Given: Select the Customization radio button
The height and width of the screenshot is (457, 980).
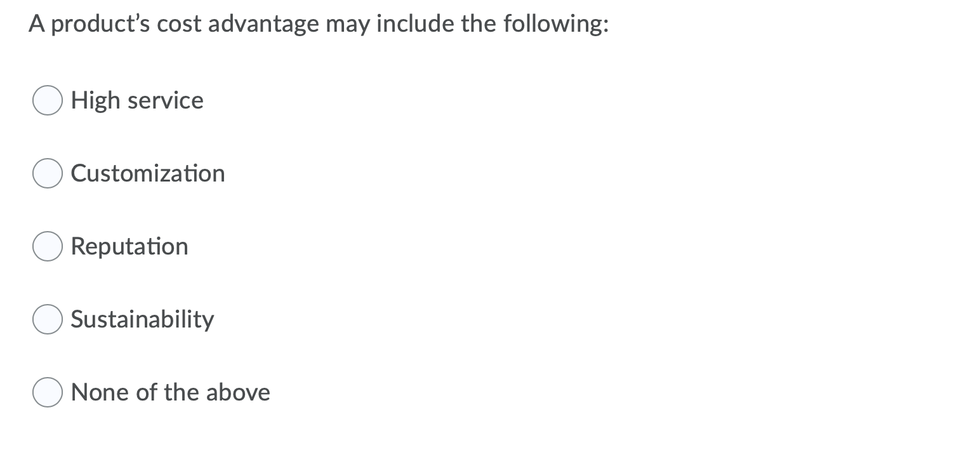Looking at the screenshot, I should coord(47,173).
